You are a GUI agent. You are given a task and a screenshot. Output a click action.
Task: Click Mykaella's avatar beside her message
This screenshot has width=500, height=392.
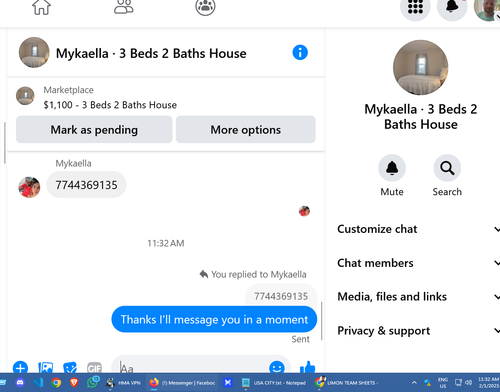29,187
